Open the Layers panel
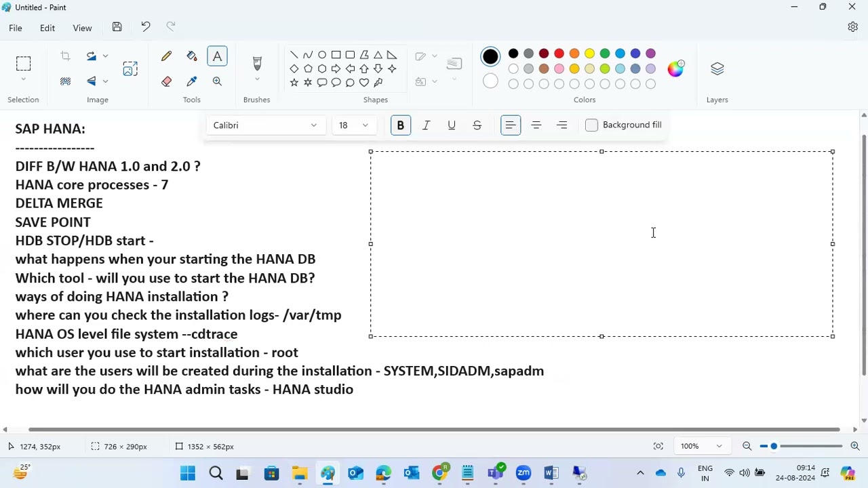 click(x=717, y=68)
